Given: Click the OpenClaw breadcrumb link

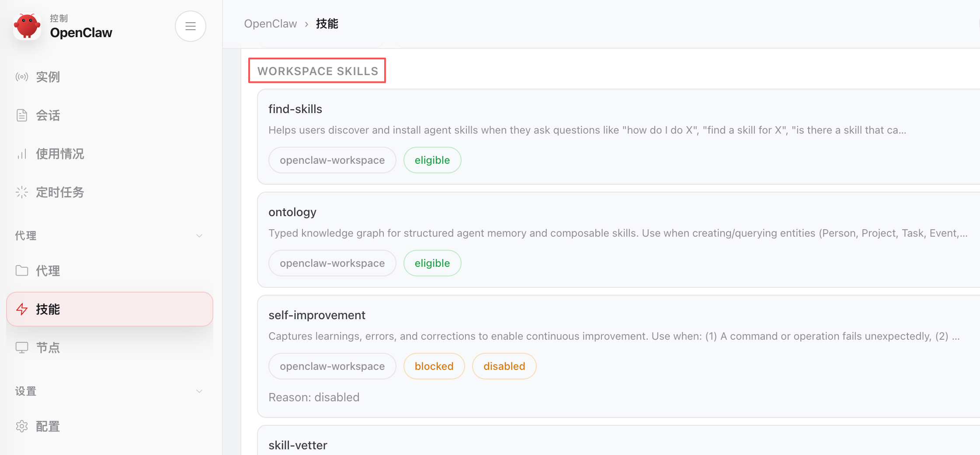Looking at the screenshot, I should (x=270, y=24).
